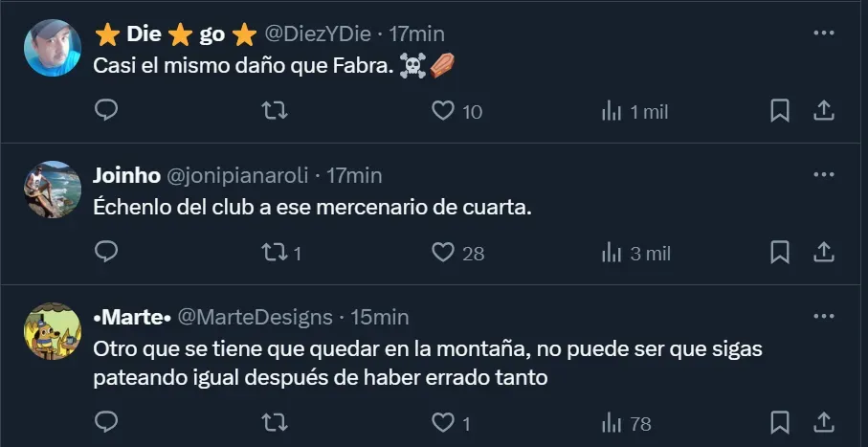
Task: Open DiezYDie's profile picture
Action: [52, 48]
